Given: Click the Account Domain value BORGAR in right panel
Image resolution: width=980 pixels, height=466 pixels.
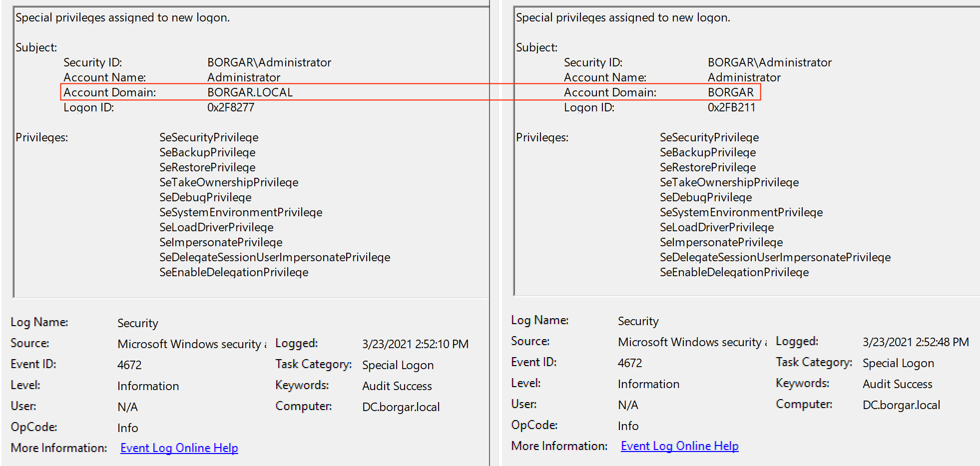Looking at the screenshot, I should (x=730, y=92).
